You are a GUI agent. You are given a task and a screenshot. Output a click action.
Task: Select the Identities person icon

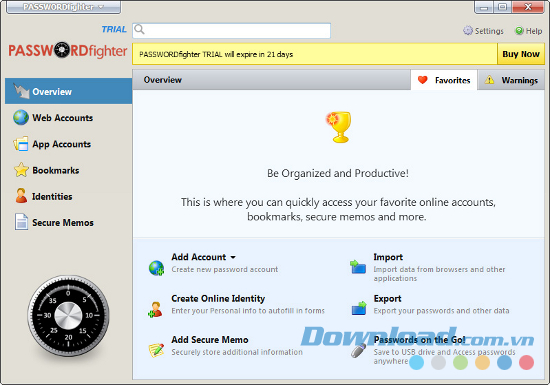tap(21, 196)
